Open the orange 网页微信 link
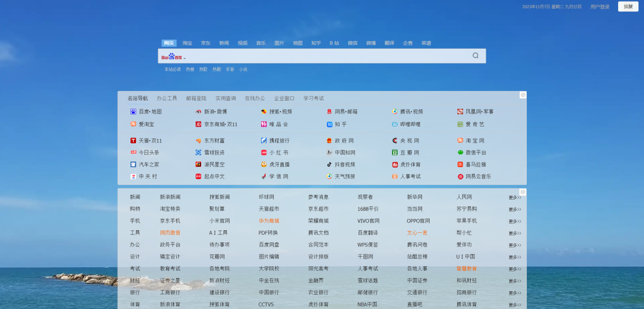Viewport: 644px width, 309px height. click(x=170, y=233)
